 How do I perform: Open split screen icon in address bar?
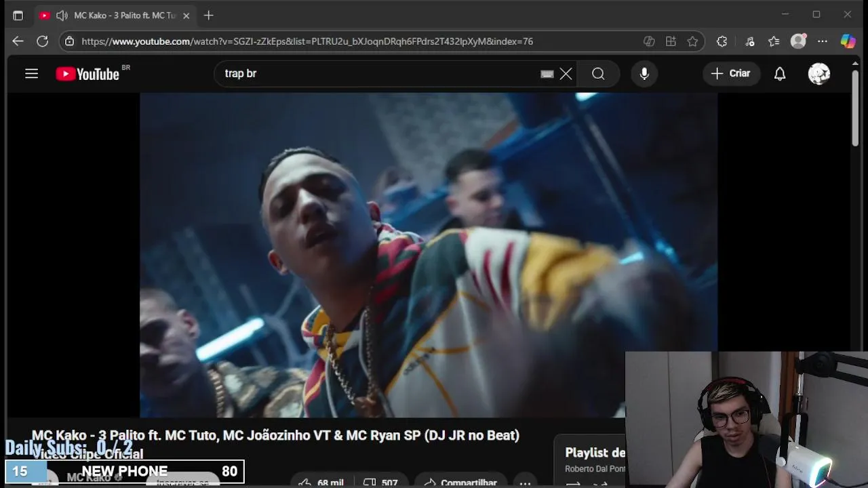click(649, 41)
